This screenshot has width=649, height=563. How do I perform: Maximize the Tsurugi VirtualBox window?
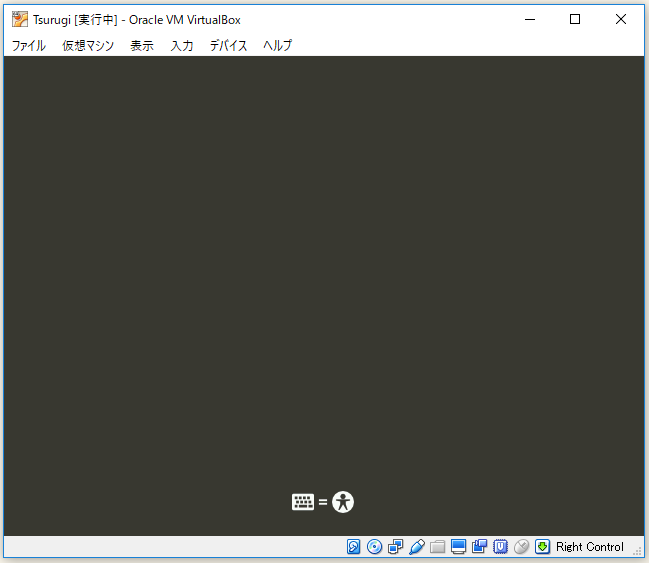[575, 19]
